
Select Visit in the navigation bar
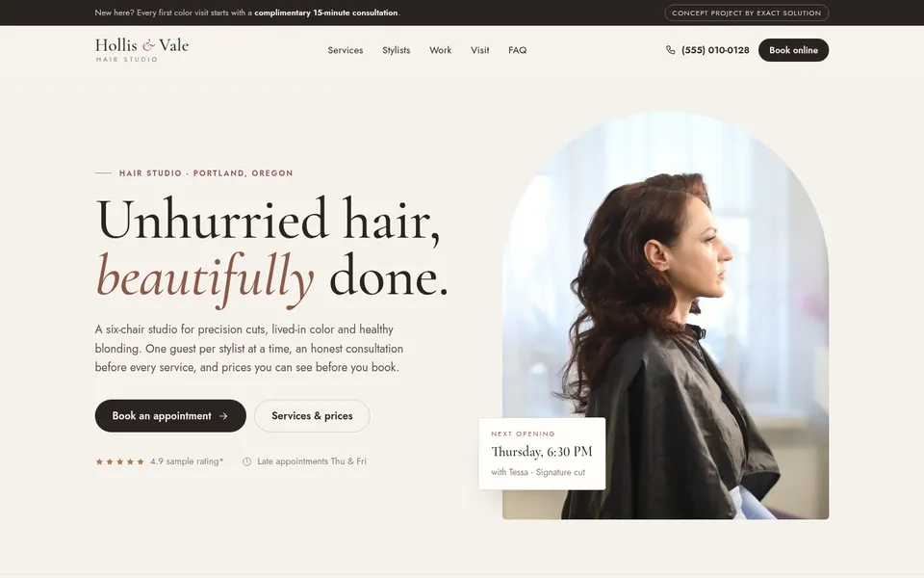(479, 50)
